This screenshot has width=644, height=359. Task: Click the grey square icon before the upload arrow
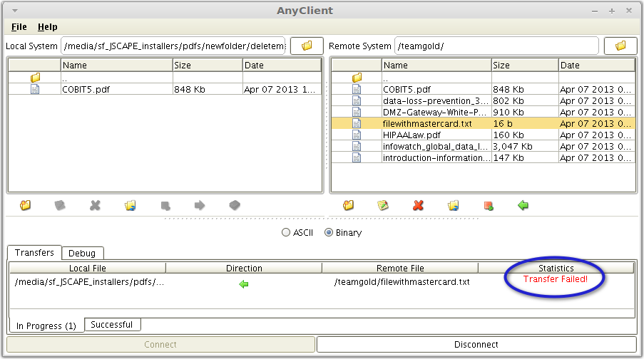click(165, 205)
